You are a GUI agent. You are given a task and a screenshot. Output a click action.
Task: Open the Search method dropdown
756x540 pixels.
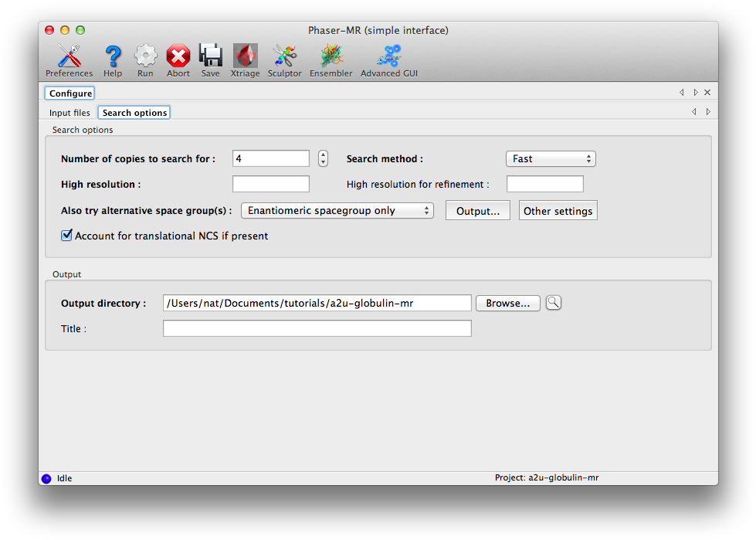551,158
